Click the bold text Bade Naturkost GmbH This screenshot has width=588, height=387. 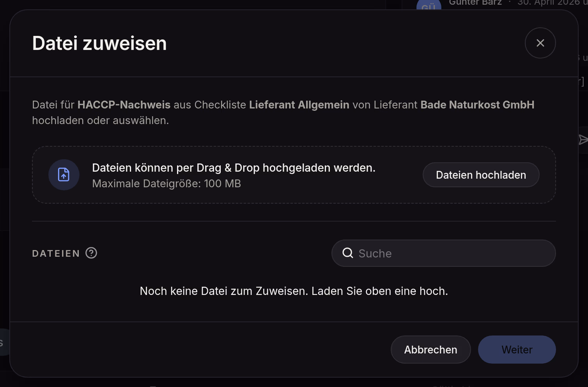pyautogui.click(x=477, y=105)
